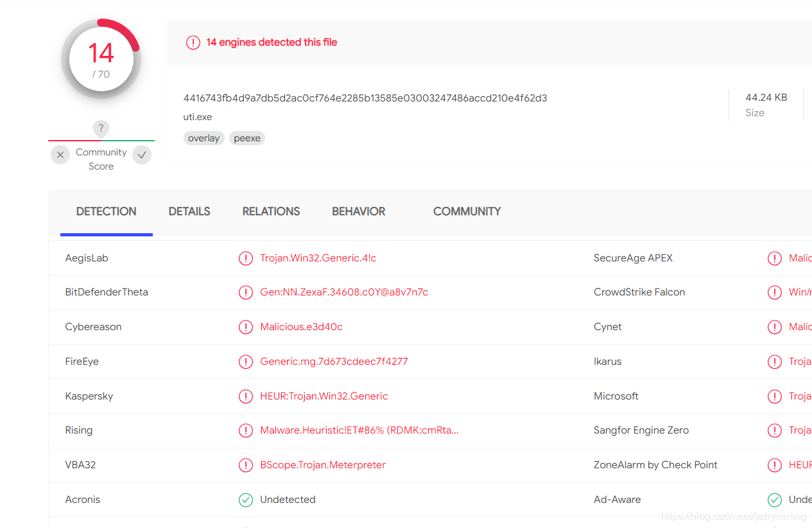Click the Community Score label
This screenshot has height=528, width=812.
pyautogui.click(x=101, y=159)
